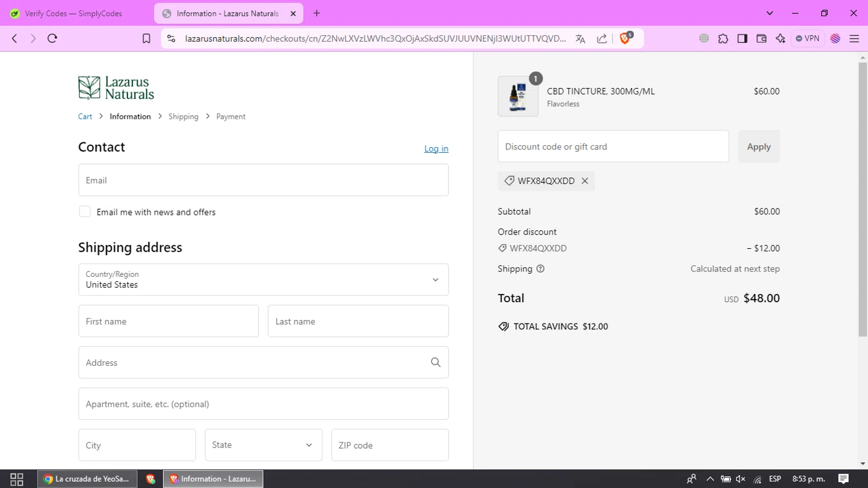The image size is (868, 488).
Task: Click the Apartment, suite, etc. field
Action: click(263, 404)
